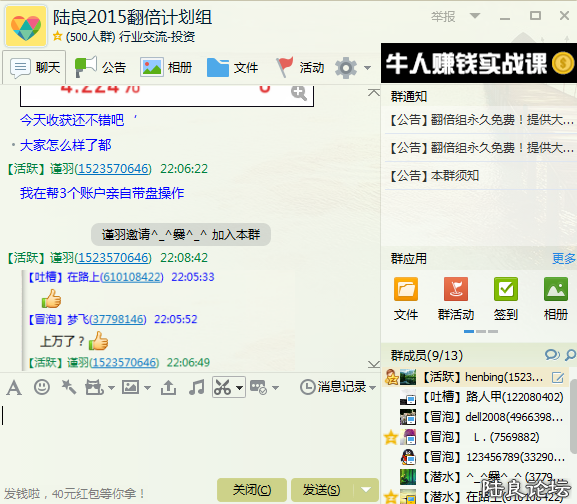Zoom the chat image with magnifier
The image size is (577, 504).
(298, 93)
